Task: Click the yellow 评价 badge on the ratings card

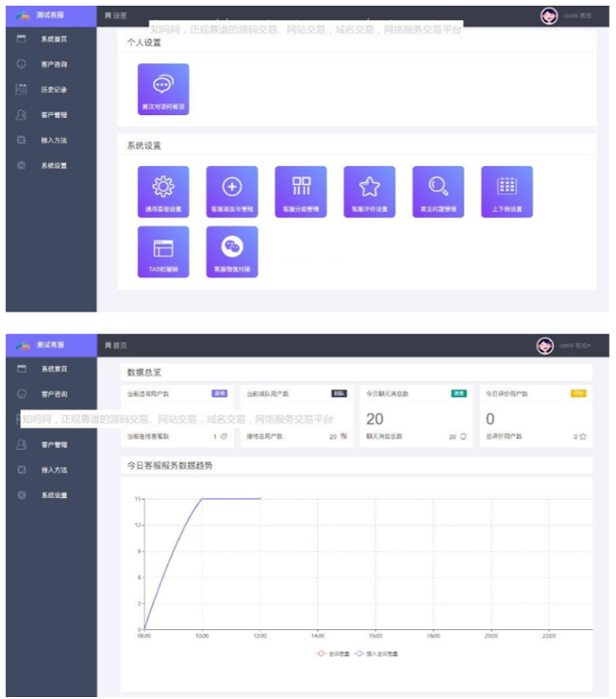Action: (577, 392)
